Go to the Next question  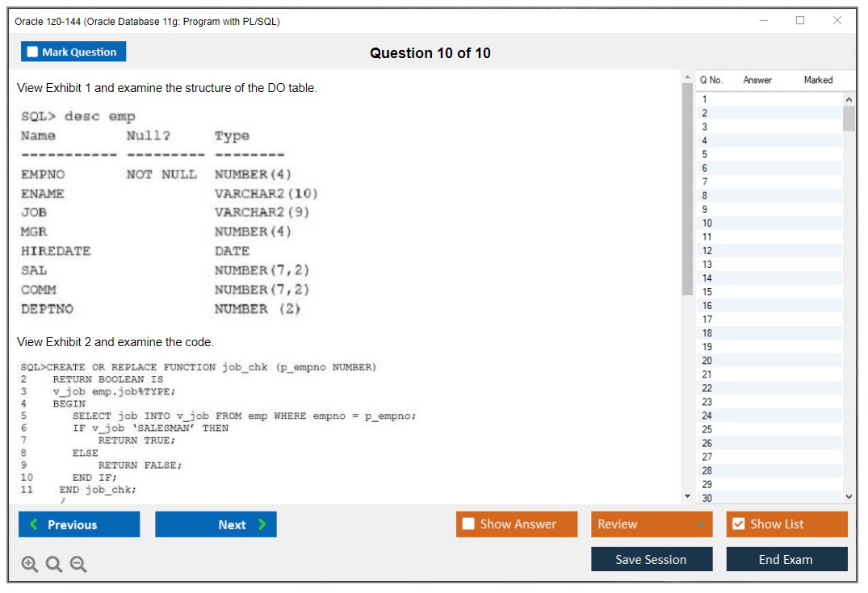216,524
